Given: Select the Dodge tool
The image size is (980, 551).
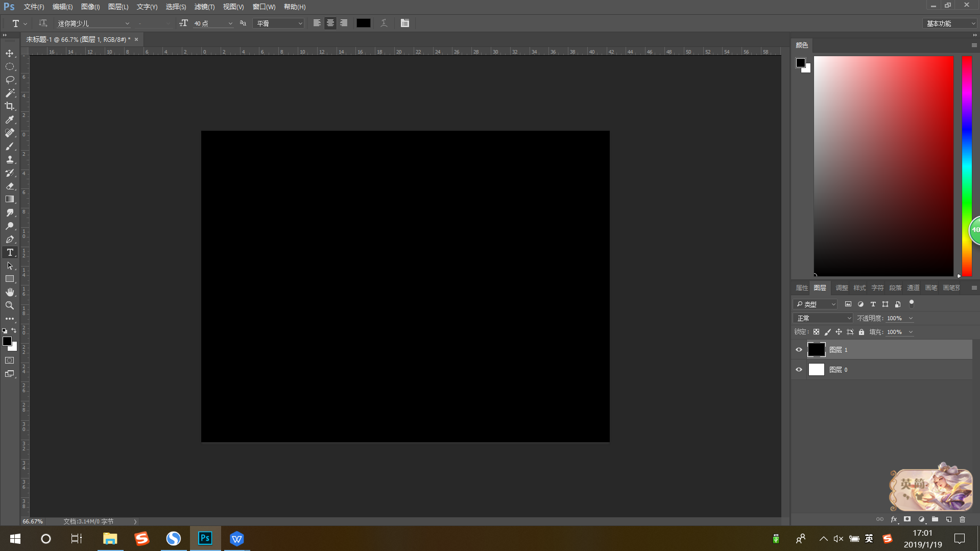Looking at the screenshot, I should click(10, 226).
